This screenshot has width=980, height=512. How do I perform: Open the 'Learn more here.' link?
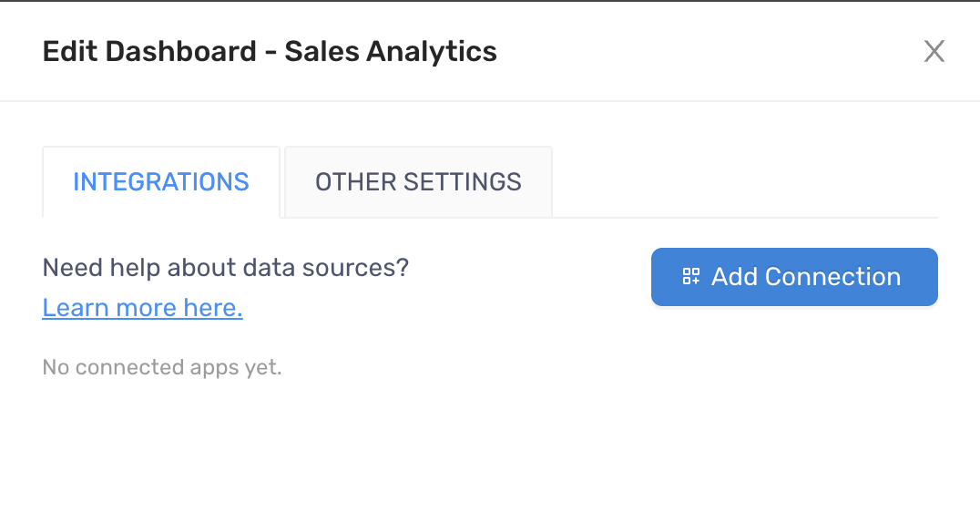142,308
